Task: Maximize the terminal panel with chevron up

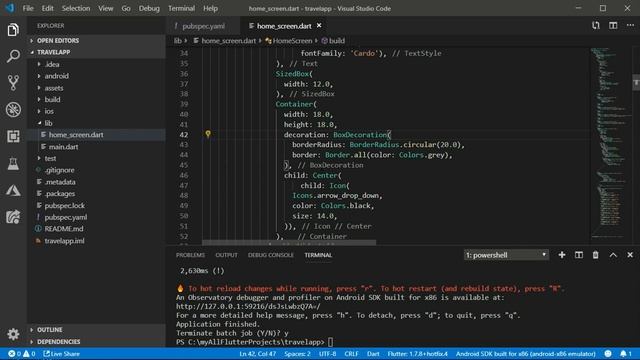Action: tap(613, 255)
